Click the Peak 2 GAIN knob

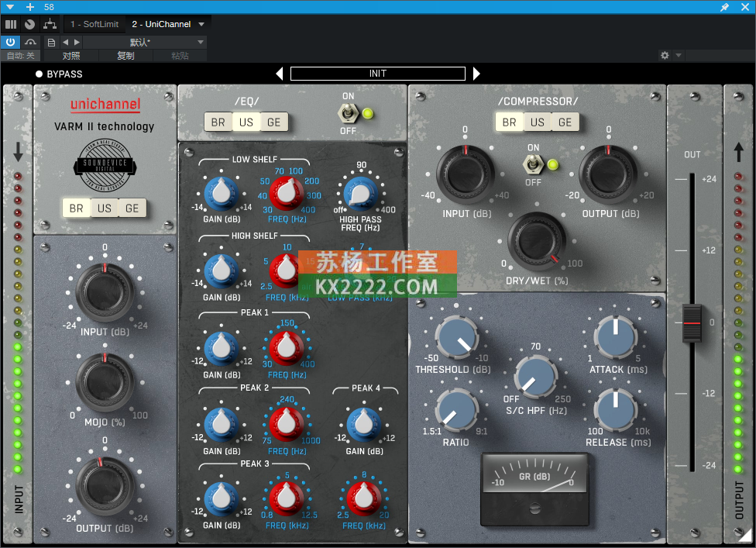tap(222, 425)
